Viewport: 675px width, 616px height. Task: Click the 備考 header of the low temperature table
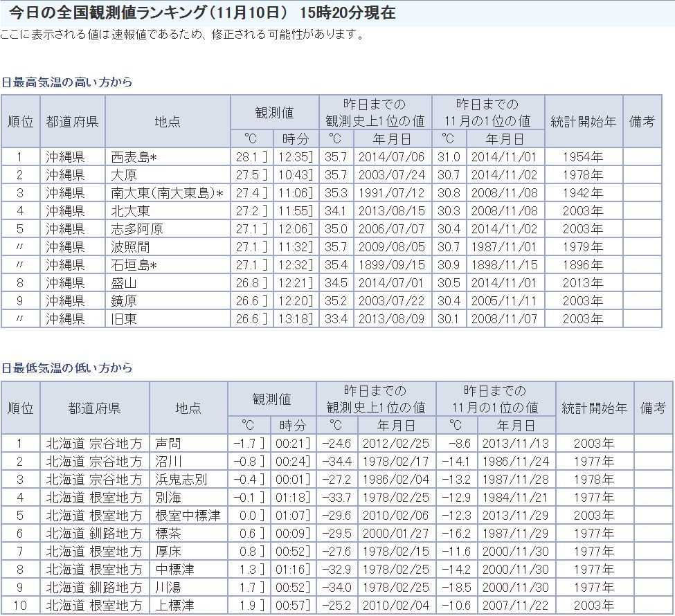click(653, 408)
